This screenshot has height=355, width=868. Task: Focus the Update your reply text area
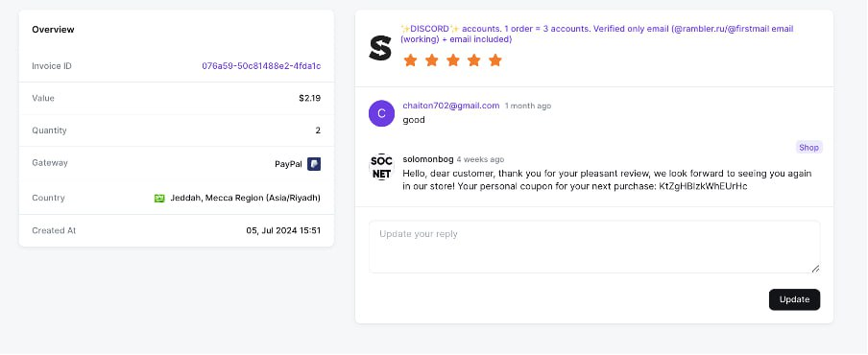(594, 247)
